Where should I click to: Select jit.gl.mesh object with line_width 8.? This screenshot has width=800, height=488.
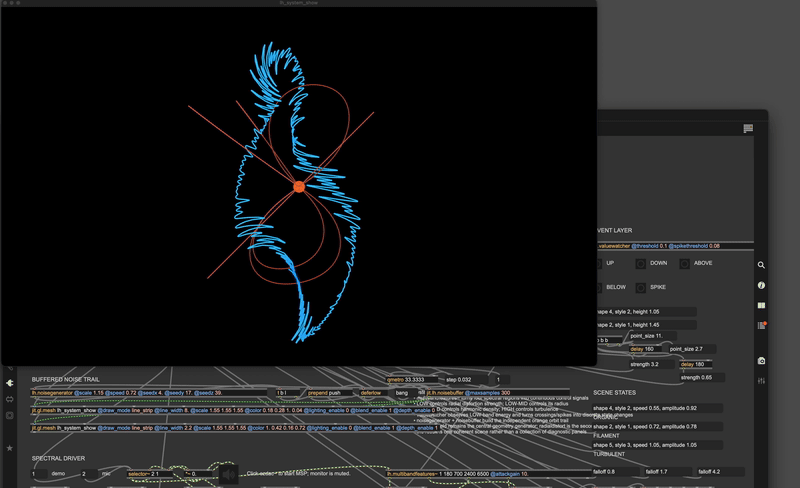(x=233, y=410)
